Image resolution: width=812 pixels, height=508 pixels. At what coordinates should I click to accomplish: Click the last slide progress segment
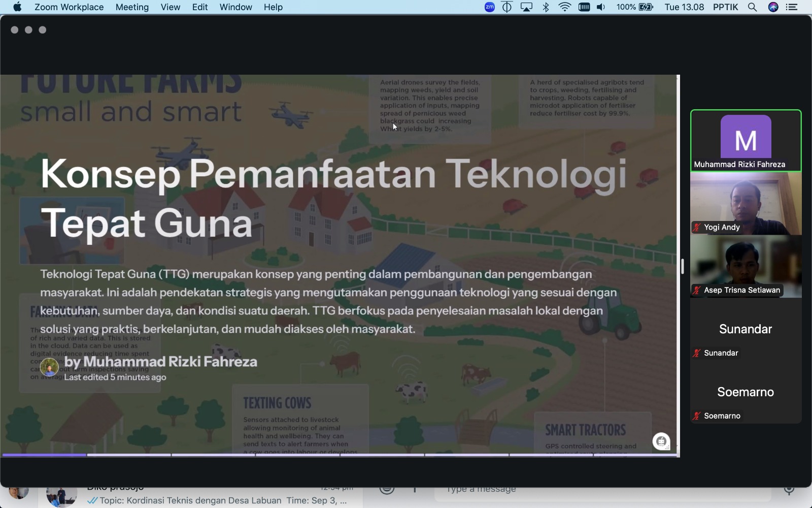[x=636, y=455]
